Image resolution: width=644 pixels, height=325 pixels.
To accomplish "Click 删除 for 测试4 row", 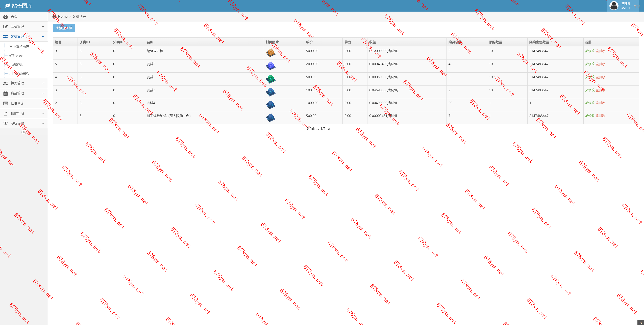I will pos(600,103).
